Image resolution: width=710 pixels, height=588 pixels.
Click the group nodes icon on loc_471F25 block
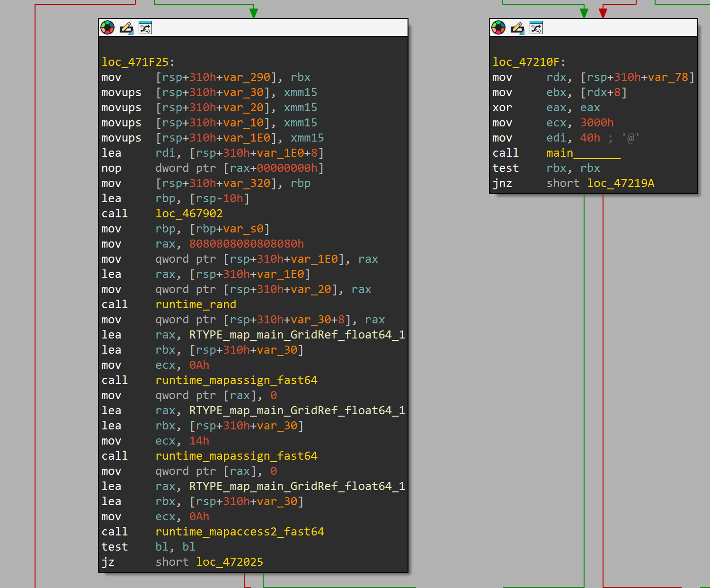click(x=145, y=28)
